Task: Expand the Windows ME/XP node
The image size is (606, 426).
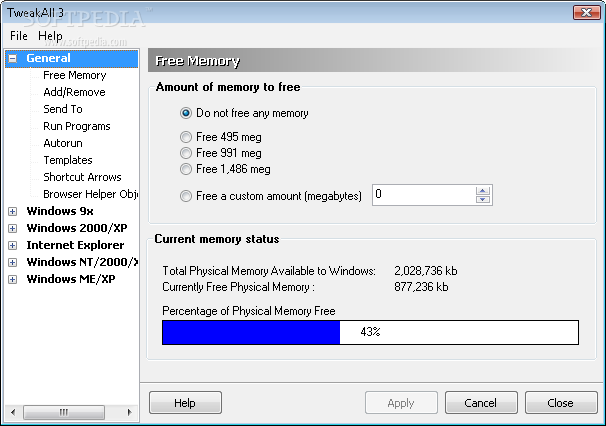Action: (12, 279)
